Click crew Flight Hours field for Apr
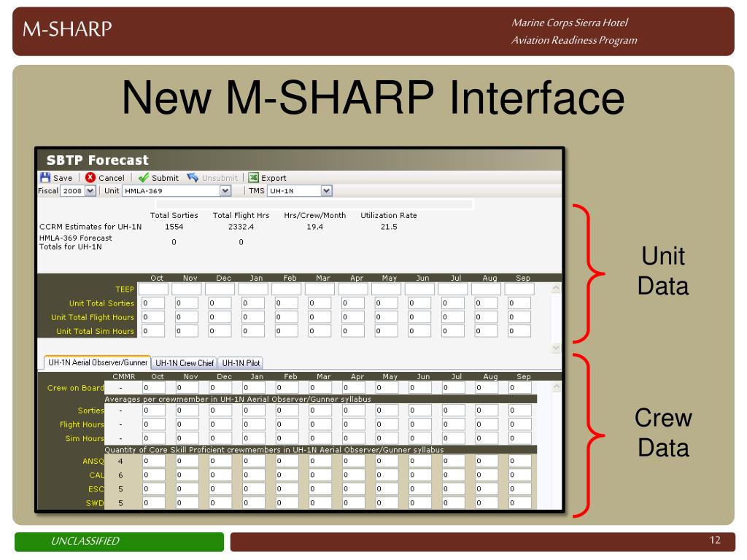The width and height of the screenshot is (747, 560). 354,424
